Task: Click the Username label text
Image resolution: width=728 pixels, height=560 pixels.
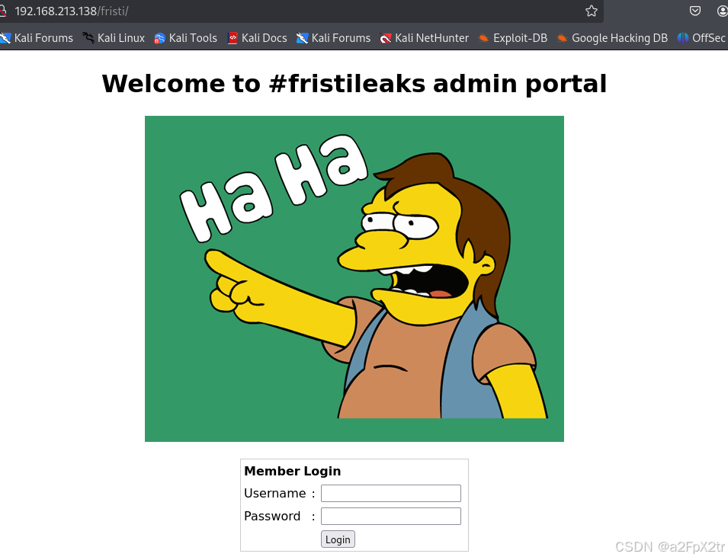Action: [x=275, y=493]
